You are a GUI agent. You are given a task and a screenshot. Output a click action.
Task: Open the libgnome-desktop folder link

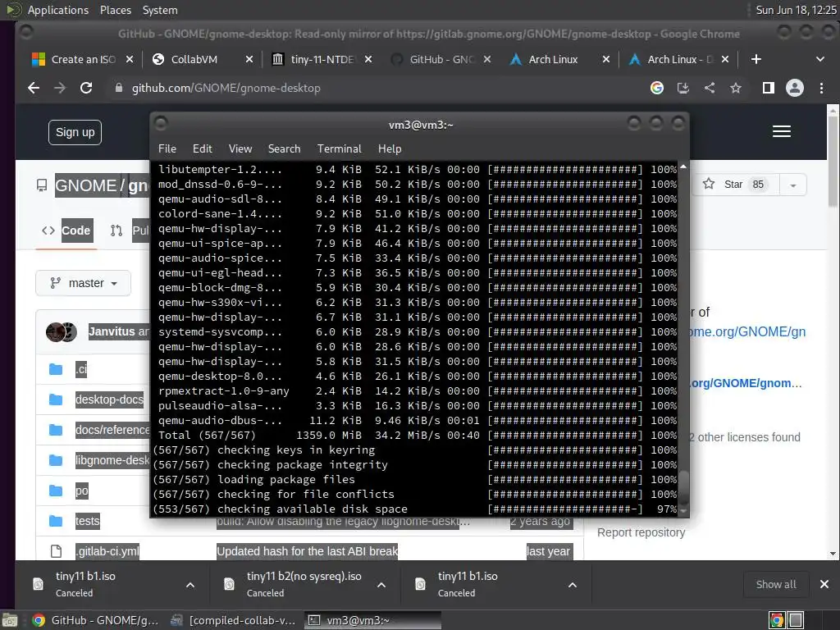click(112, 460)
